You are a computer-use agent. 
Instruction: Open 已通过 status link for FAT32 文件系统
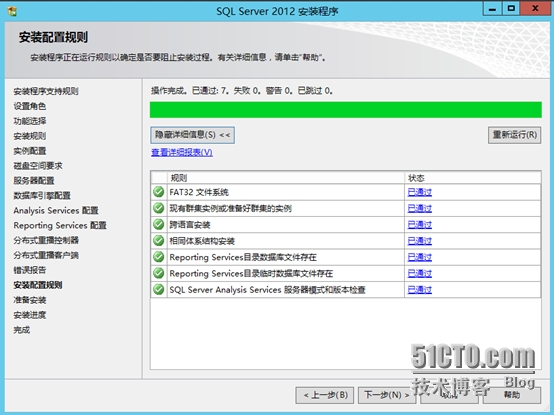coord(420,192)
